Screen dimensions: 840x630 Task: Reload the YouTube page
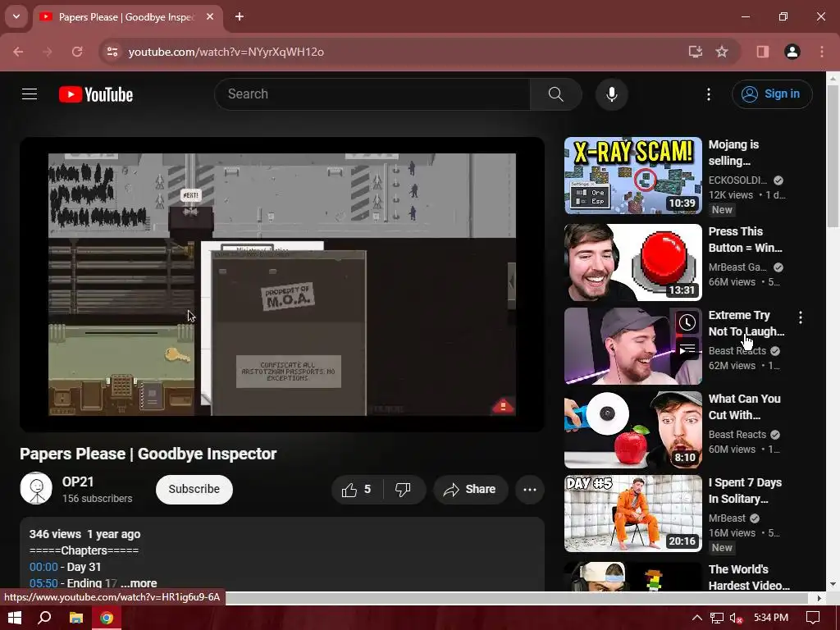77,52
